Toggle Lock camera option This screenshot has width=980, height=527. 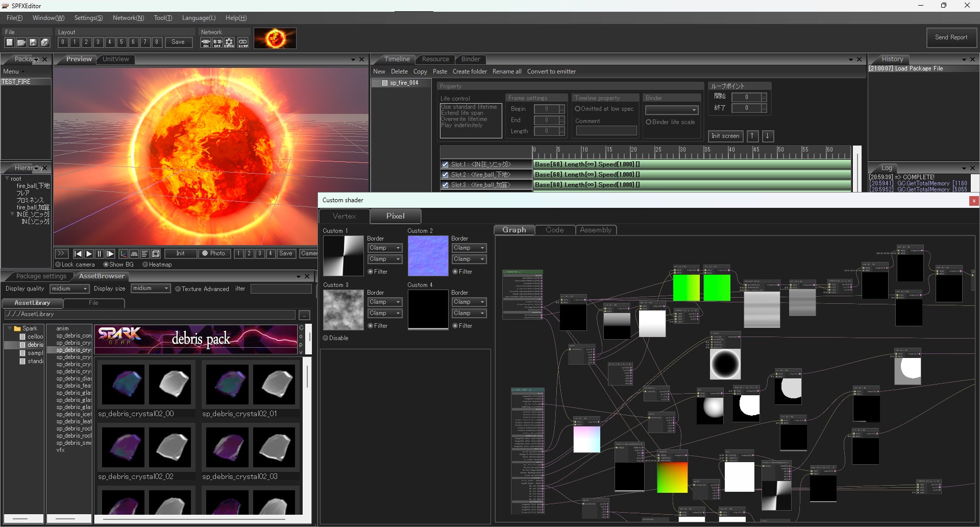[x=58, y=265]
